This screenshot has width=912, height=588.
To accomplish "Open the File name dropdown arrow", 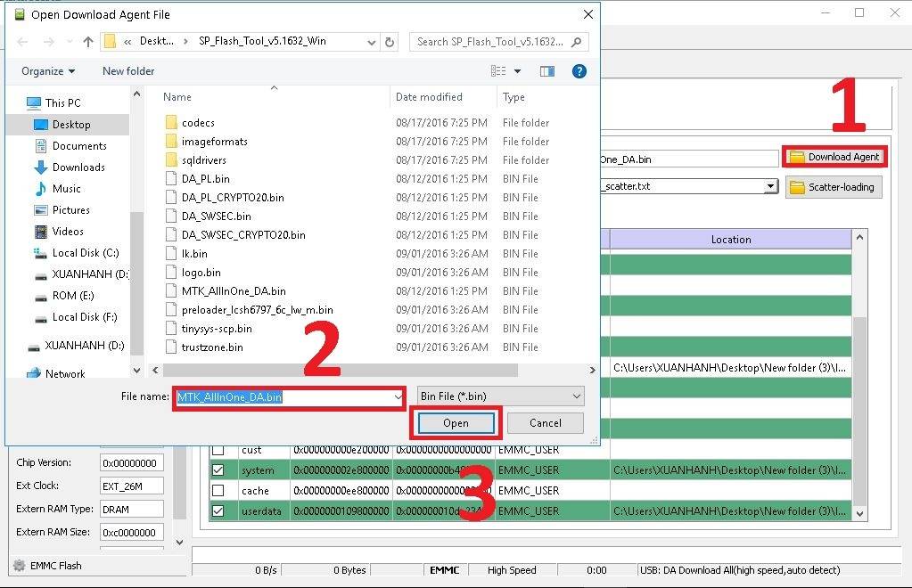I will tap(398, 397).
